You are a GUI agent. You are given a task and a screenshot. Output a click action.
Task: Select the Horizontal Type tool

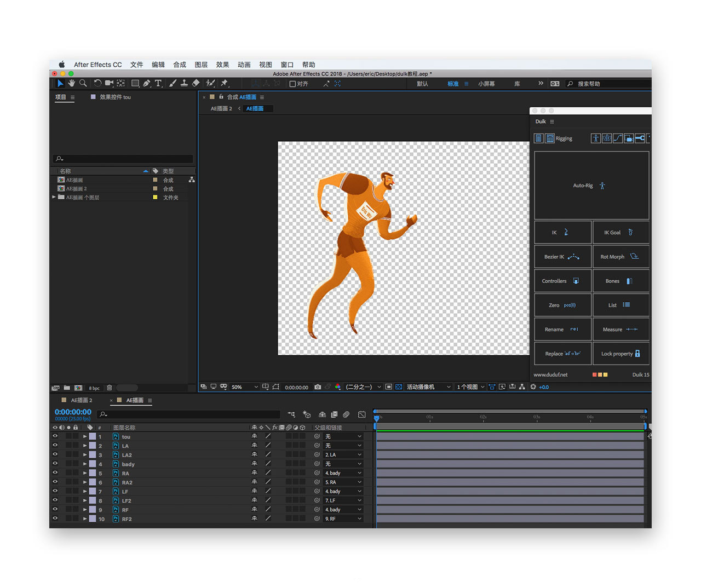tap(158, 83)
